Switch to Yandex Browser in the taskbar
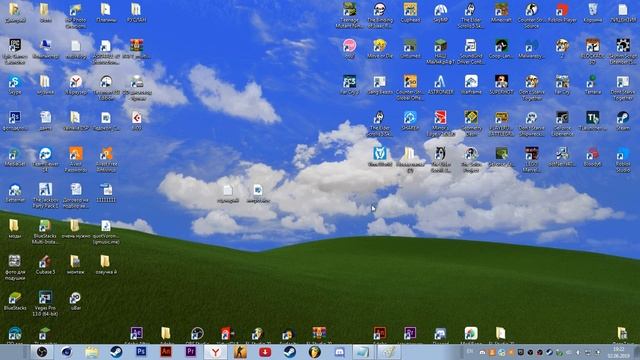640x360 pixels. tap(215, 352)
